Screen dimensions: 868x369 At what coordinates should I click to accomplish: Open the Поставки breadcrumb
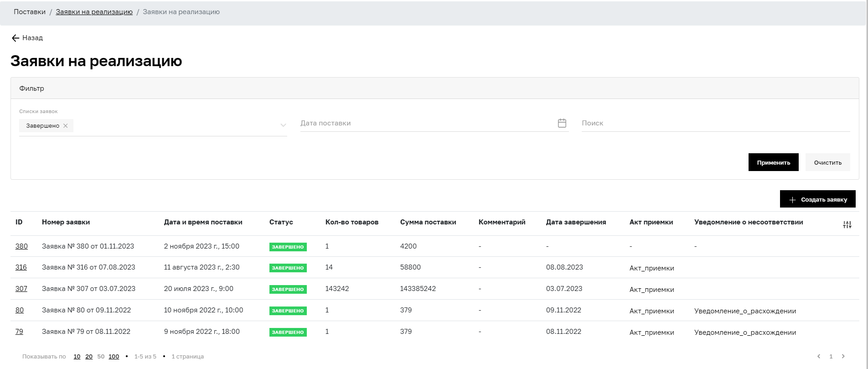[x=30, y=12]
